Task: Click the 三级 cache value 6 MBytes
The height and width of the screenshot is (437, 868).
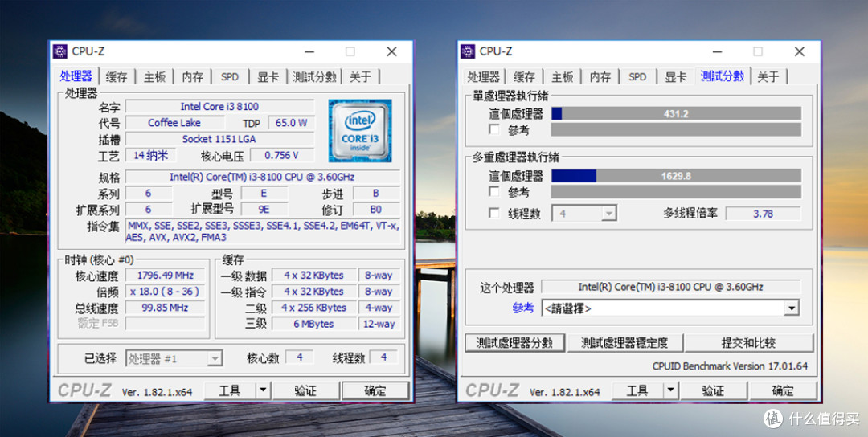Action: [x=314, y=325]
